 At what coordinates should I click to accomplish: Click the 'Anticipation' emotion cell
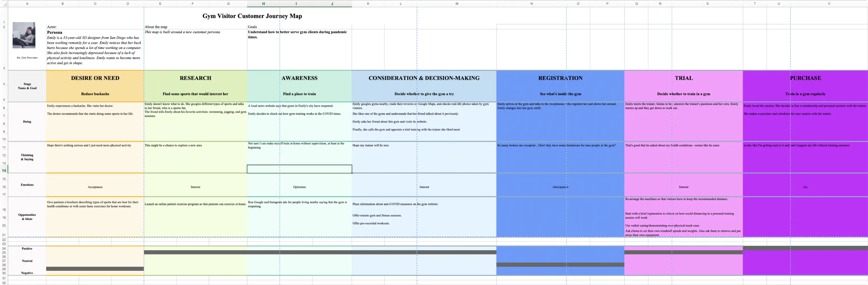[560, 187]
